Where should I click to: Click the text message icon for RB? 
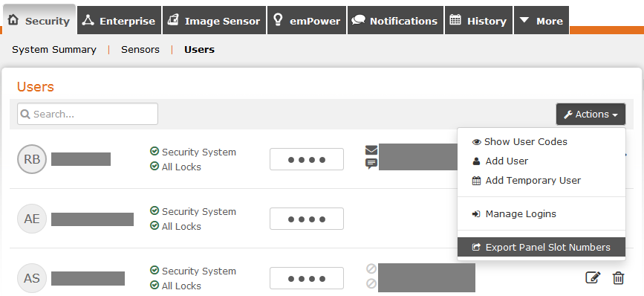tap(371, 164)
